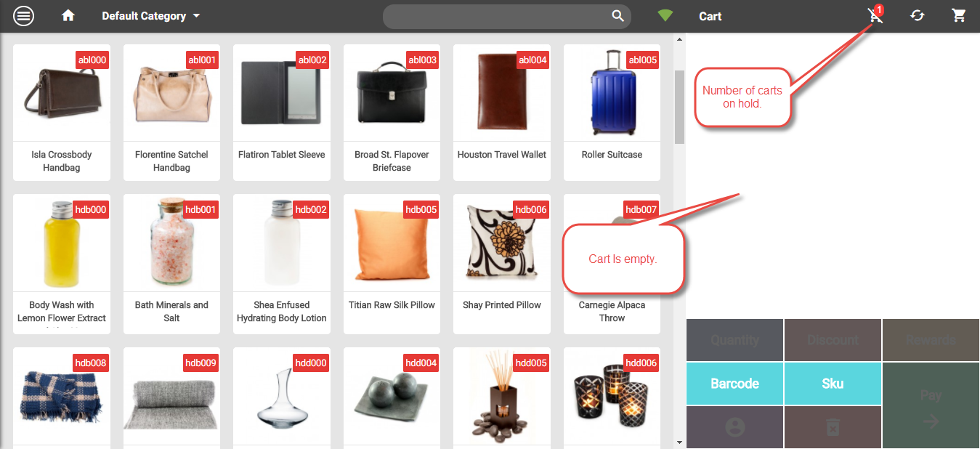Click the hdb001 SKU badge

click(201, 209)
